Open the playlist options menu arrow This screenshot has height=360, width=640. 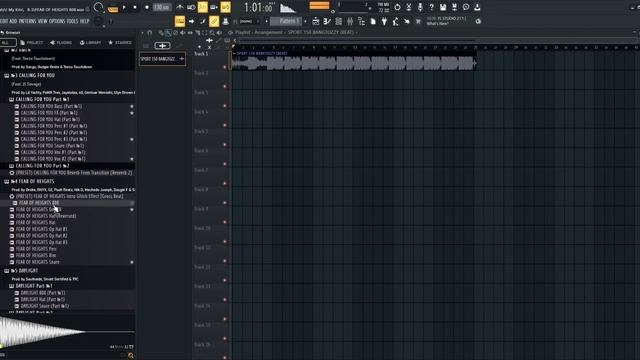coord(142,33)
